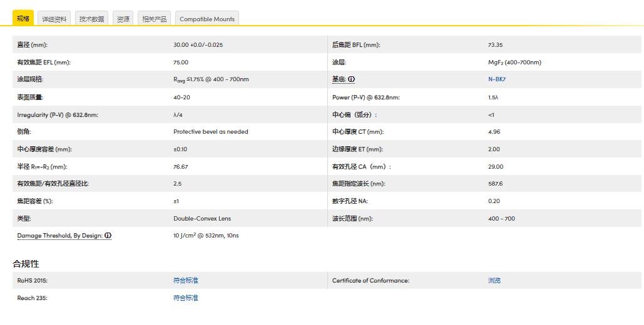Open the 规格 tab
The image size is (644, 325).
pos(23,18)
